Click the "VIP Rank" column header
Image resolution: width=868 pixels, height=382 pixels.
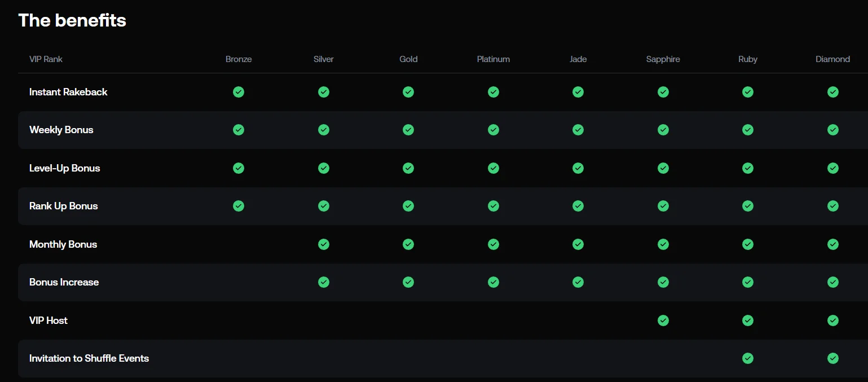(46, 59)
